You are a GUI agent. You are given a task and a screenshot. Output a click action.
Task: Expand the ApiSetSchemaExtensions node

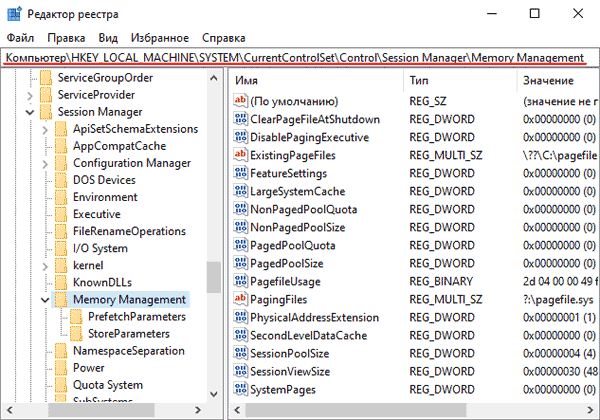tap(45, 130)
